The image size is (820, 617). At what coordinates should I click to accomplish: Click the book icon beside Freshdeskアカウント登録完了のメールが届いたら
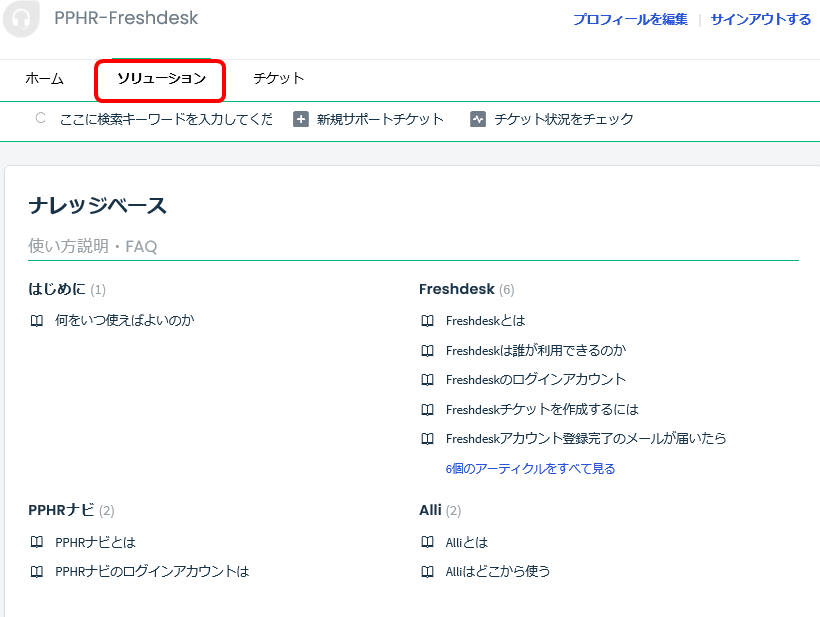coord(427,439)
